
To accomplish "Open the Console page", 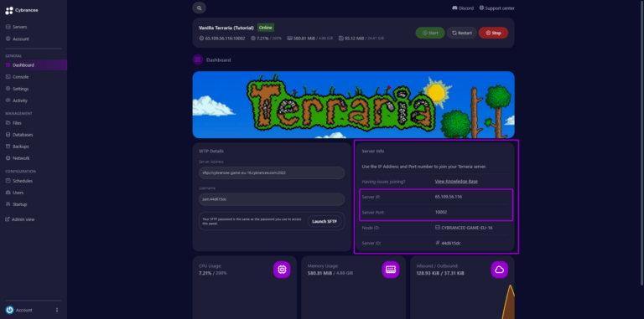I will click(18, 77).
